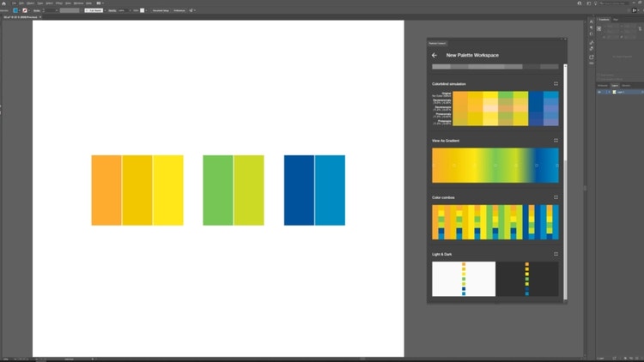Open the Object menu
644x362 pixels.
click(30, 3)
